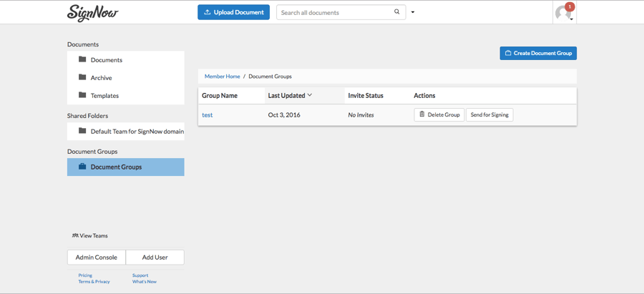Click Create Document Group button
The height and width of the screenshot is (294, 644).
(x=538, y=53)
